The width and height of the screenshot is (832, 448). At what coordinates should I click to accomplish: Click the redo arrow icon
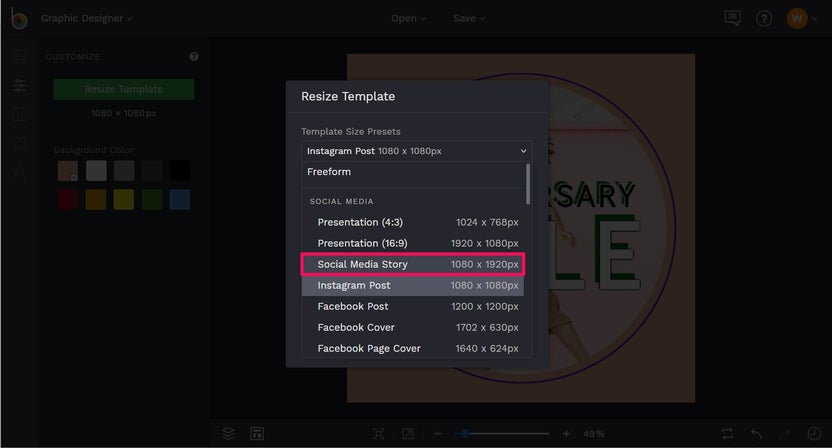[x=785, y=434]
